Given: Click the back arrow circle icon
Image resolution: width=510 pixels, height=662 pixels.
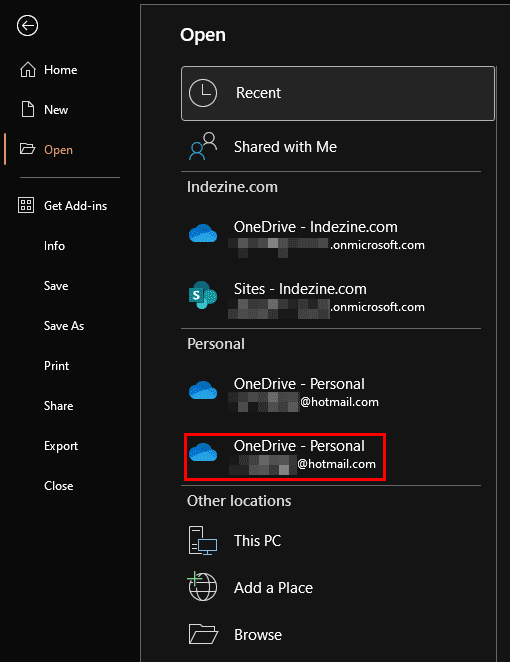Looking at the screenshot, I should click(27, 26).
